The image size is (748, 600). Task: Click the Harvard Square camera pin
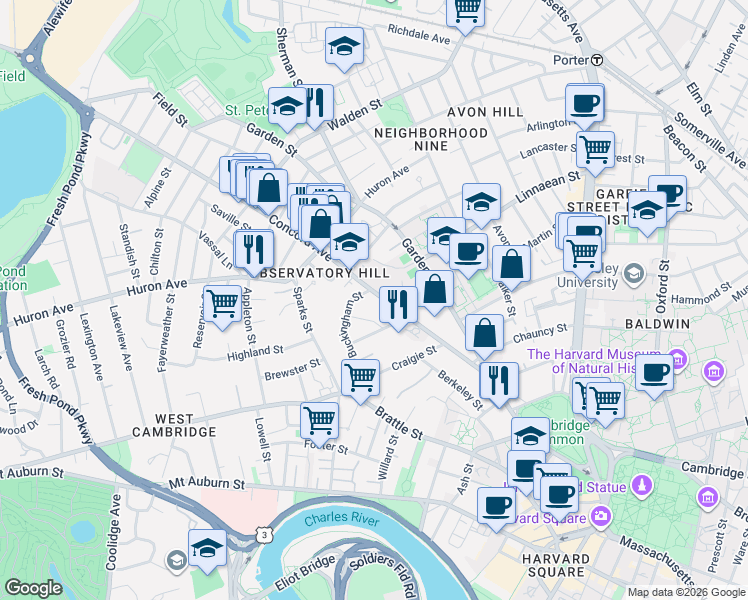tap(601, 517)
